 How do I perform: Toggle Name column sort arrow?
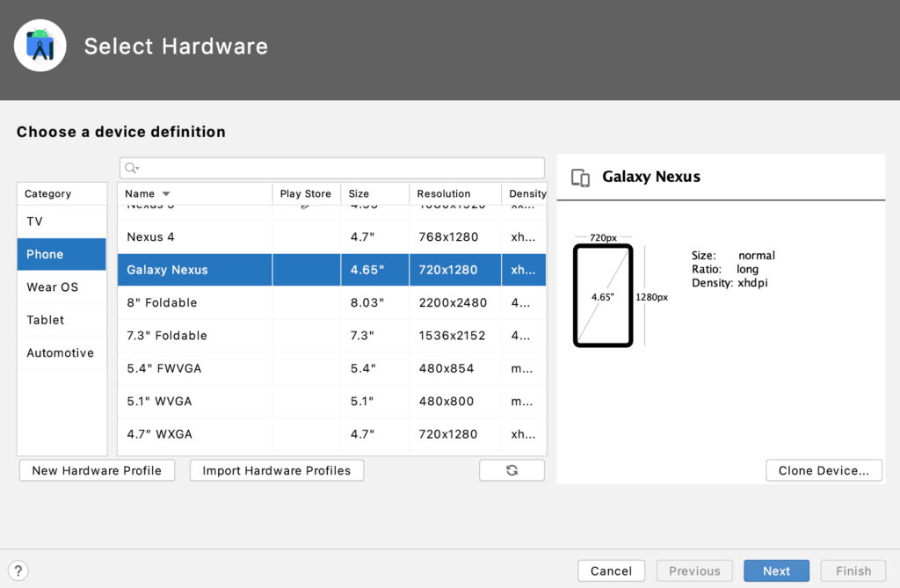pos(166,194)
